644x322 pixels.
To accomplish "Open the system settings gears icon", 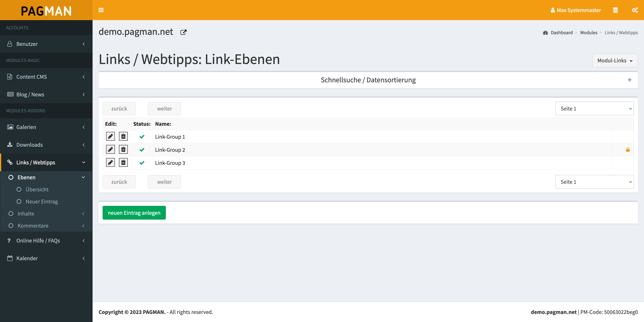I will click(635, 10).
